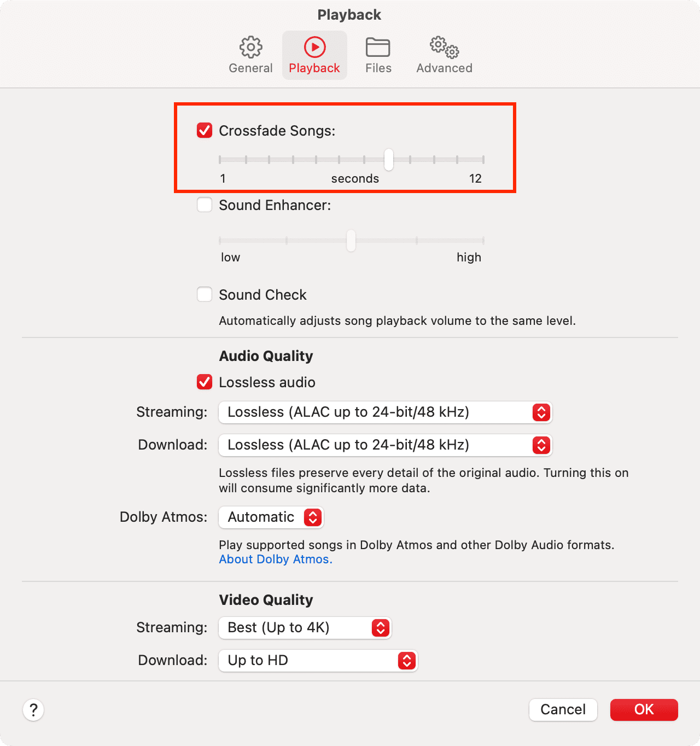The width and height of the screenshot is (700, 746).
Task: Click 'Play supported songs in Dolby Atmos' description
Action: click(417, 545)
